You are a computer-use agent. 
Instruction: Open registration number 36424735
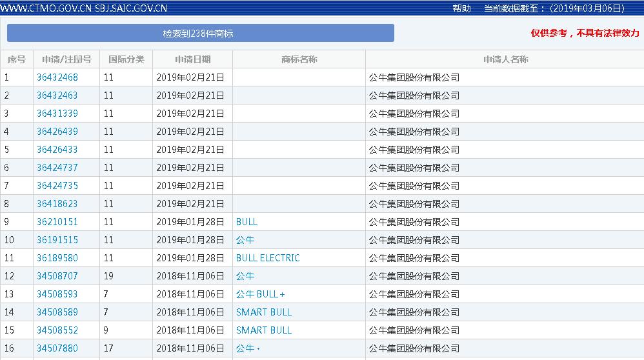pyautogui.click(x=57, y=186)
